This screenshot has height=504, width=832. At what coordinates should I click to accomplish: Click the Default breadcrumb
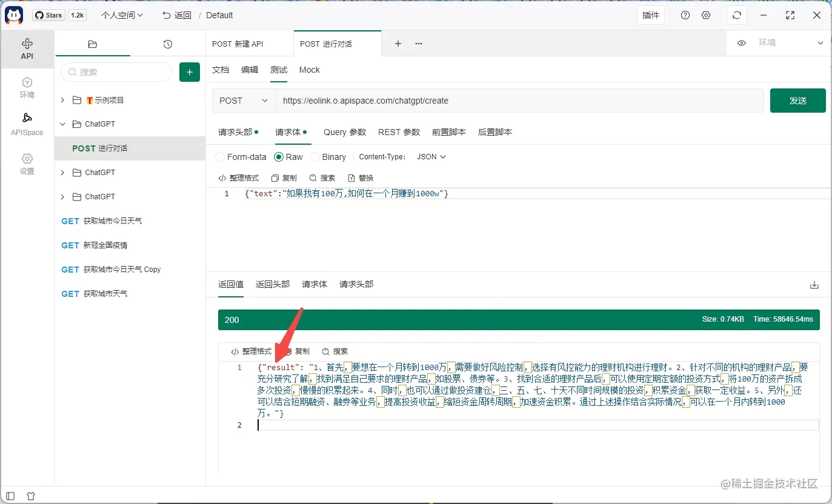[x=219, y=15]
